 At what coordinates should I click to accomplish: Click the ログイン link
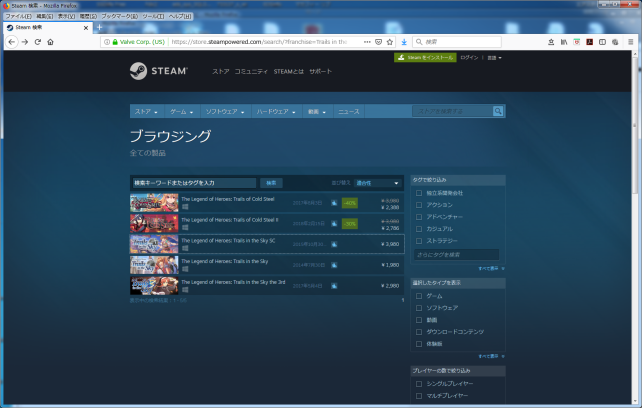[x=469, y=58]
